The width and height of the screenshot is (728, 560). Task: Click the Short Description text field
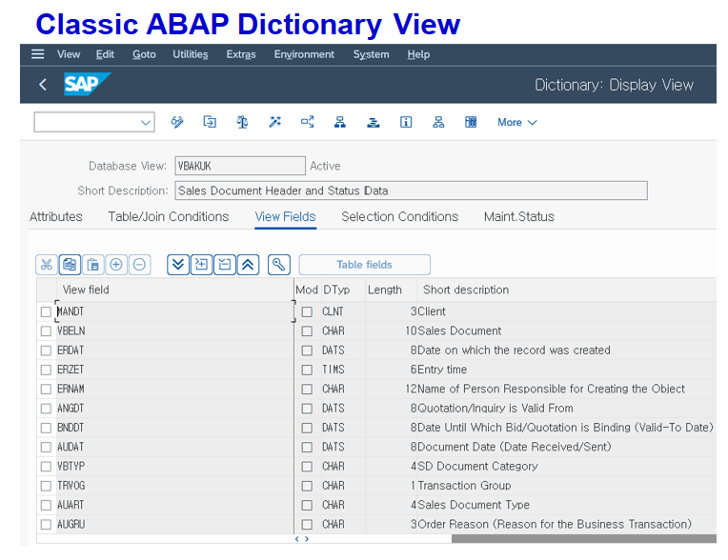tap(411, 190)
